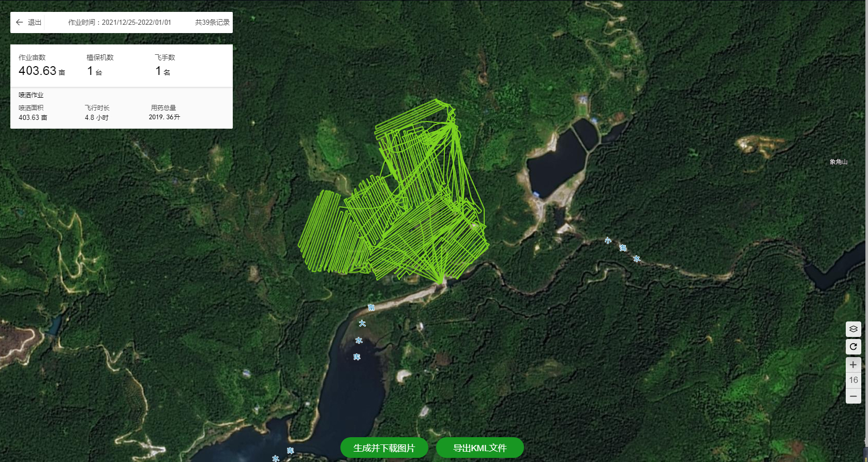868x462 pixels.
Task: Zoom out with the minus button
Action: click(854, 396)
